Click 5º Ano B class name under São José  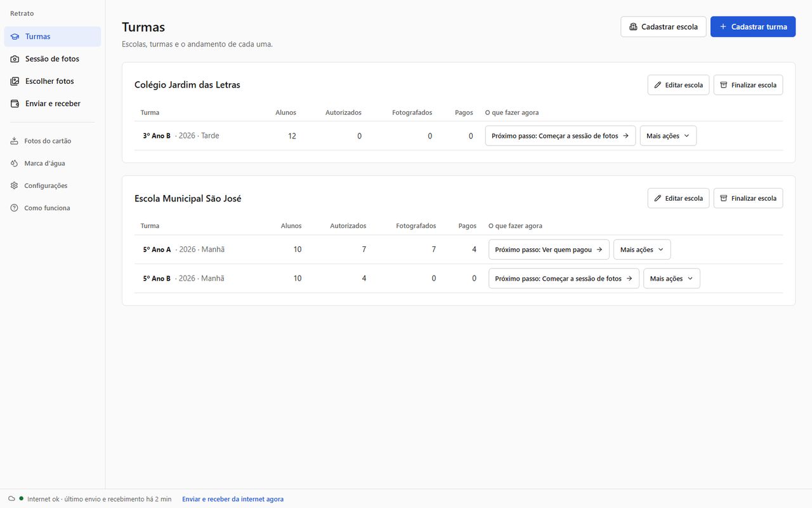157,279
